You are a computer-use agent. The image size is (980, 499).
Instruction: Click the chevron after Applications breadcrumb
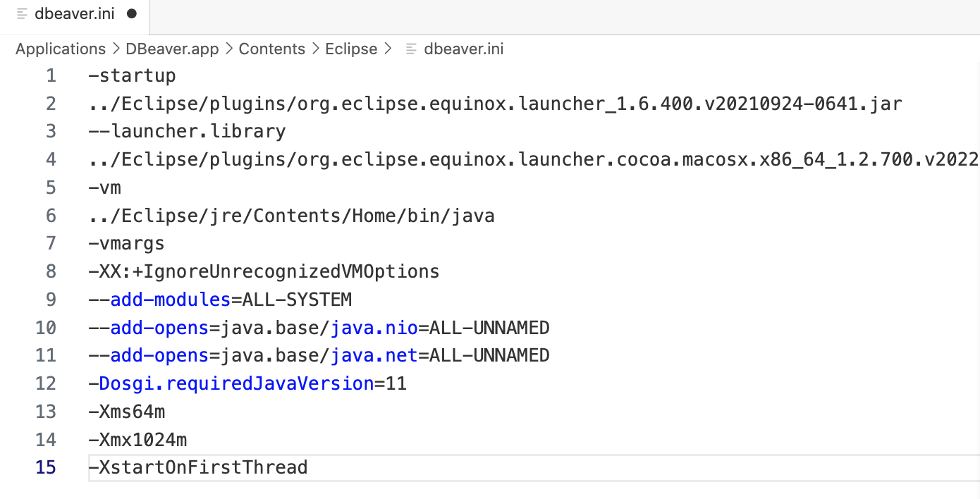pos(116,49)
